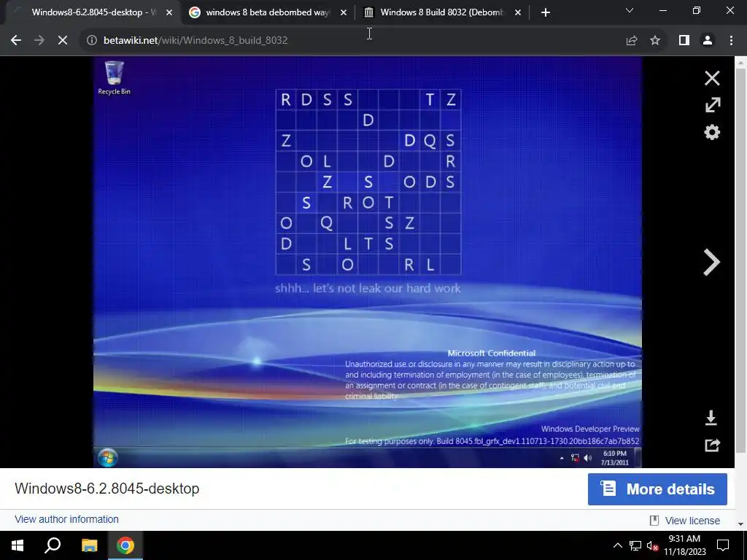Stop the page from loading

pyautogui.click(x=63, y=40)
